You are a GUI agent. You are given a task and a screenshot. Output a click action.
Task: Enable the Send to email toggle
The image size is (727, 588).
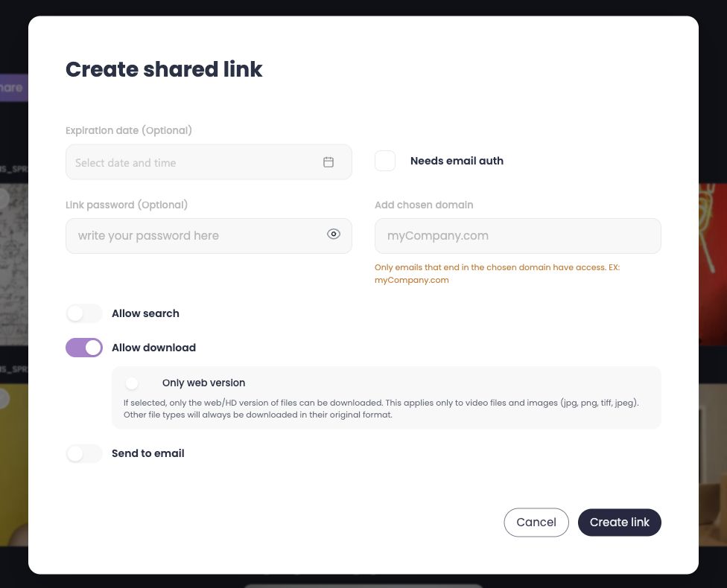84,453
